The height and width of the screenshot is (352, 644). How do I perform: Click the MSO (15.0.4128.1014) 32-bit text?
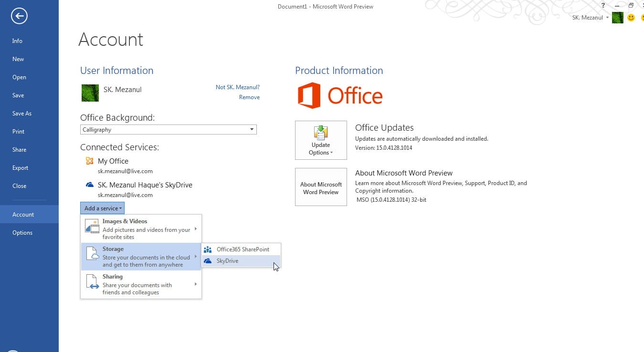[391, 200]
